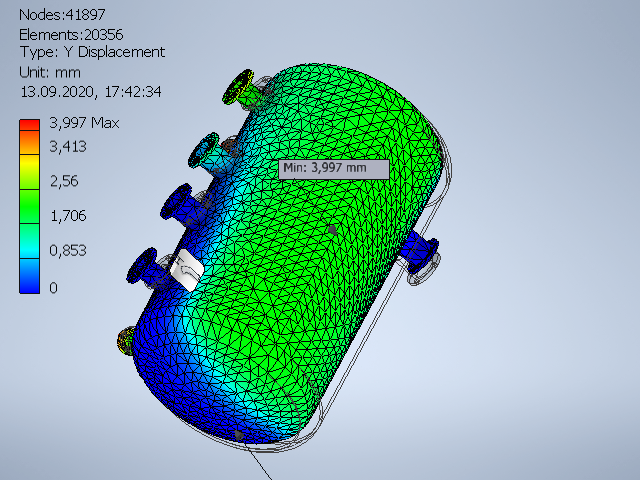Select the "2,56" legend value
Viewport: 640px width, 480px height.
tap(64, 181)
